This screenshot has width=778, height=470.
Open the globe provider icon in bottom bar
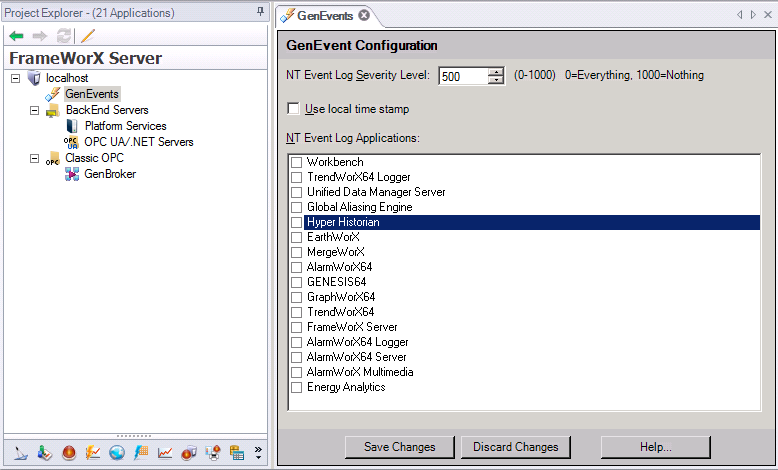117,453
